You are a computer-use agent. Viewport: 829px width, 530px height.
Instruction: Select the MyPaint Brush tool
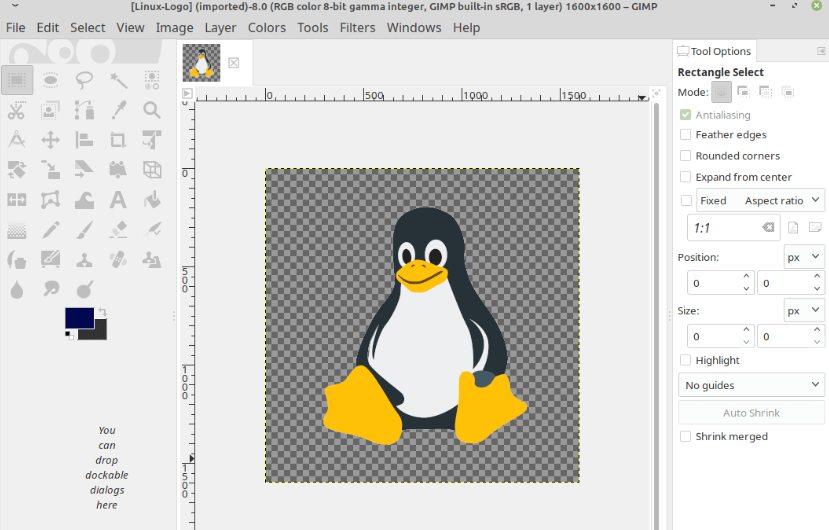[x=51, y=260]
